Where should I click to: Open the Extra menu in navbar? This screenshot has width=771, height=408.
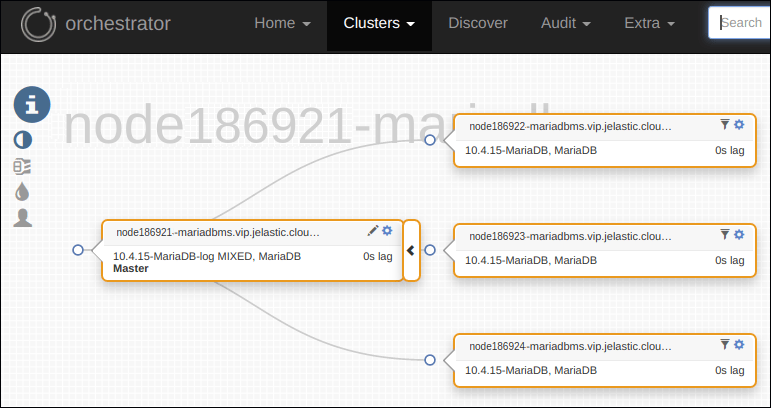tap(649, 24)
